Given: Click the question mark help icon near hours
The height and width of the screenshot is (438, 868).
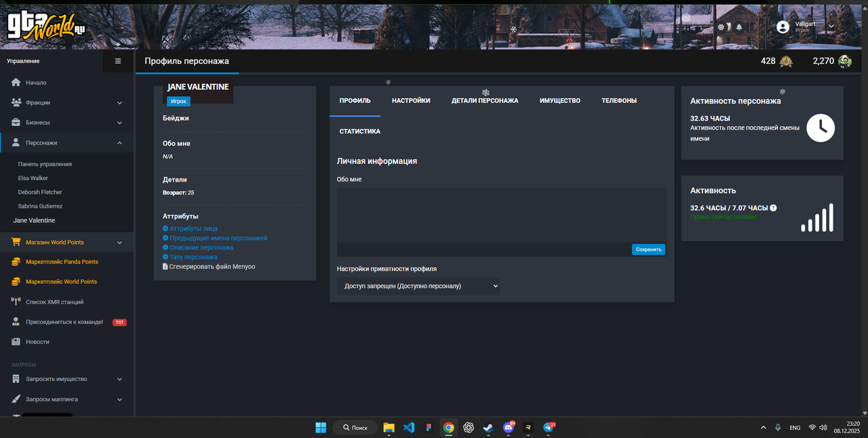Looking at the screenshot, I should (x=774, y=208).
